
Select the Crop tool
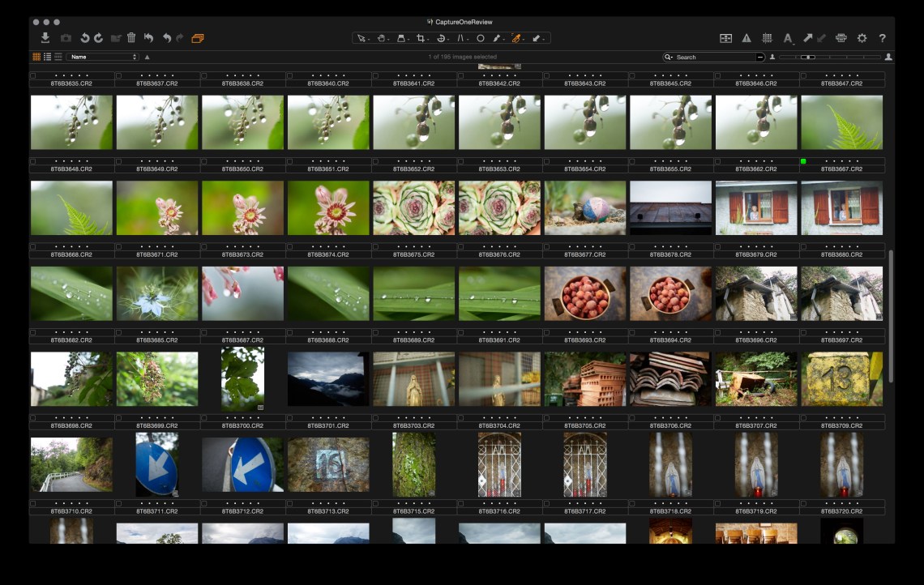point(421,38)
